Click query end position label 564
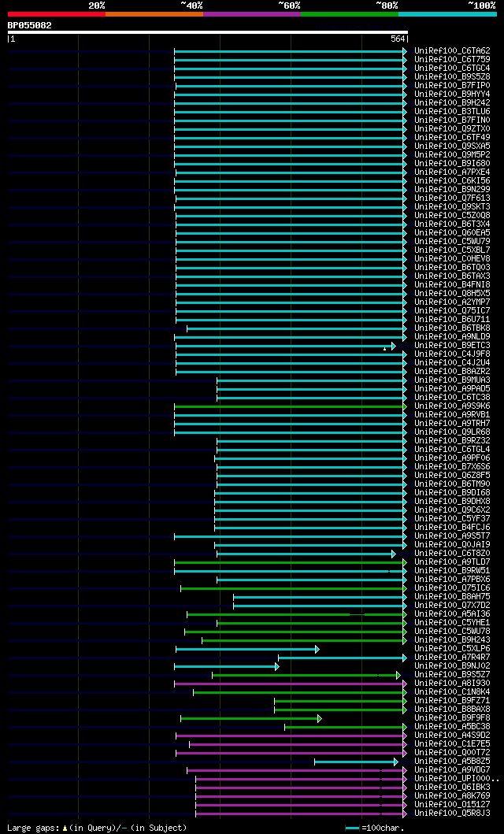Screen dimensions: 504x834 (x=398, y=39)
